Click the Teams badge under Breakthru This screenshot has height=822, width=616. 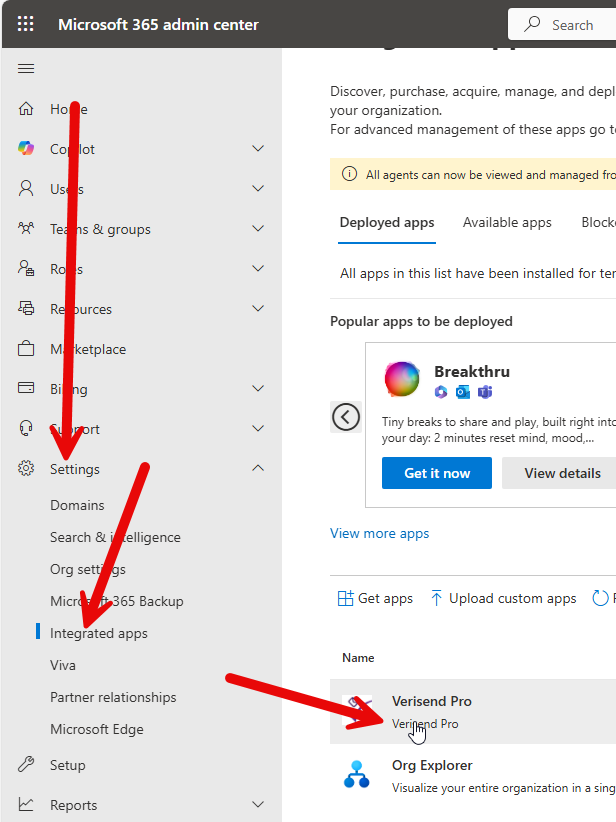pyautogui.click(x=484, y=392)
